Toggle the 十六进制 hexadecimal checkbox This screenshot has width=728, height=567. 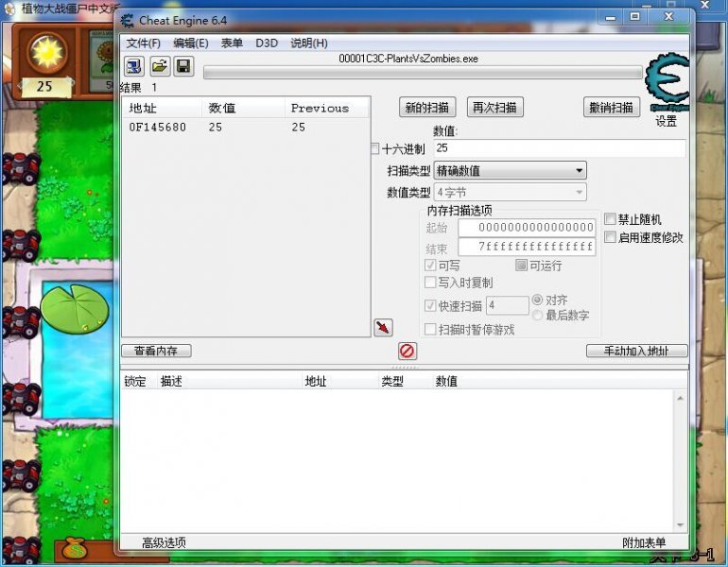coord(375,148)
